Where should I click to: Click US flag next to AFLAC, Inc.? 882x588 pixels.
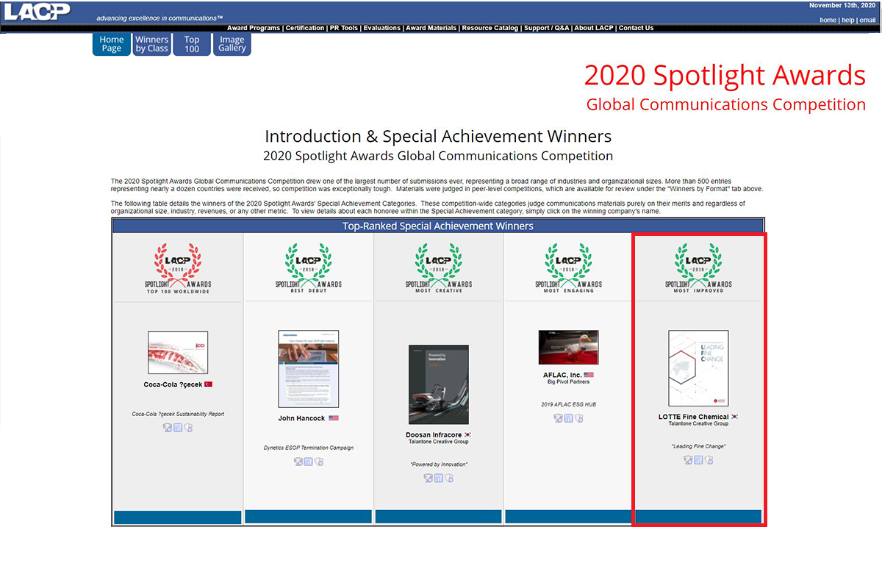coord(589,375)
